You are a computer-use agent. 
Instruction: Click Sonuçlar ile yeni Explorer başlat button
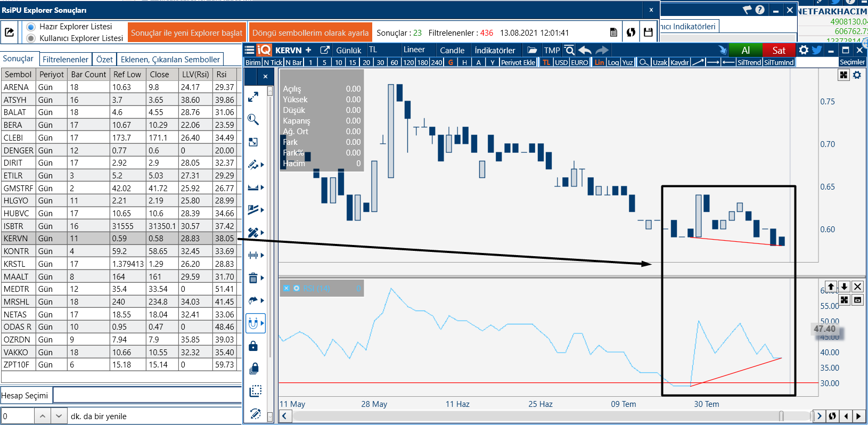point(186,32)
